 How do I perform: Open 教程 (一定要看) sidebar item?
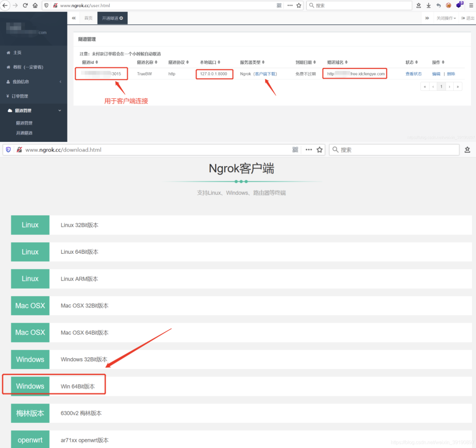(x=33, y=67)
